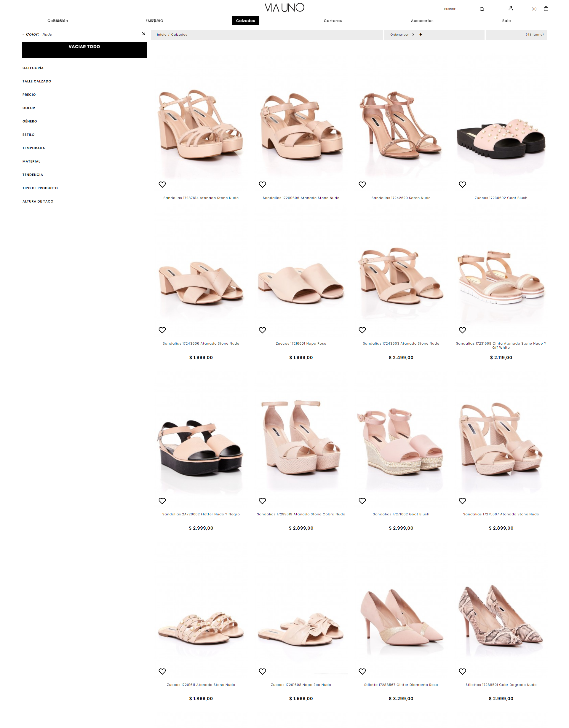Expand the Color filter options

[x=29, y=108]
